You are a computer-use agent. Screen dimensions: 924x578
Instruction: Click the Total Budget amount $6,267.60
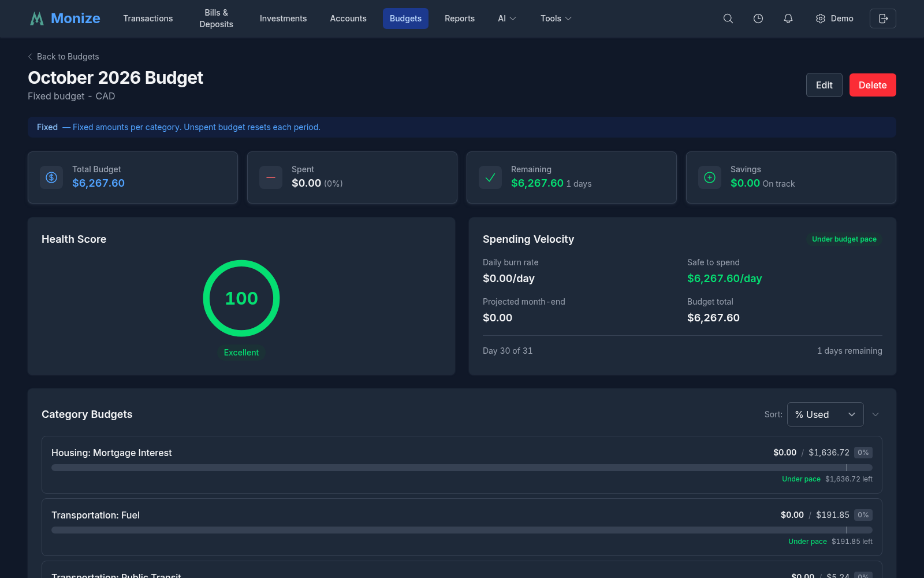click(98, 183)
